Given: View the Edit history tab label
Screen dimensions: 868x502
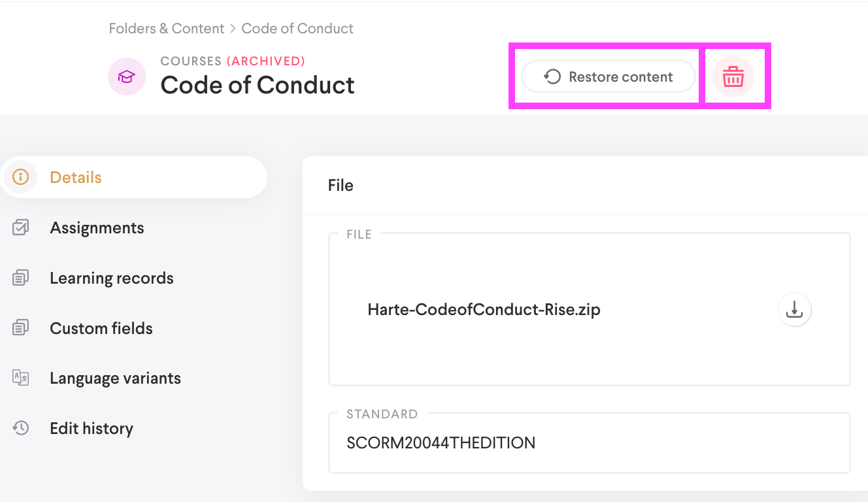Looking at the screenshot, I should tap(92, 428).
